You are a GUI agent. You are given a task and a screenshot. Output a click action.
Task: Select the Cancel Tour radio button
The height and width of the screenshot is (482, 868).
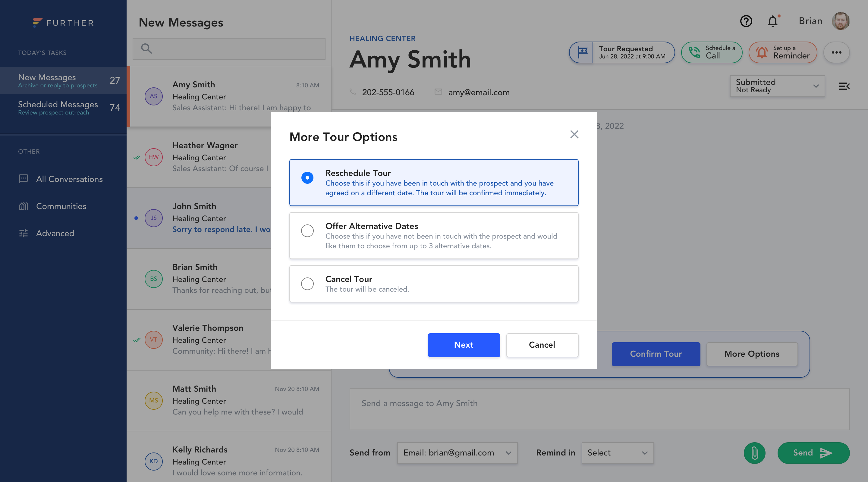307,283
